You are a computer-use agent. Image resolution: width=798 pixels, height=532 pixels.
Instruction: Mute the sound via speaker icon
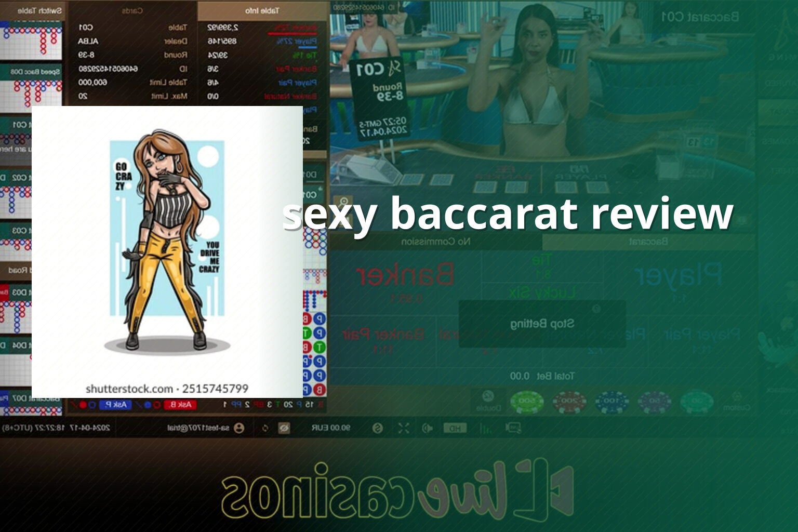(428, 428)
